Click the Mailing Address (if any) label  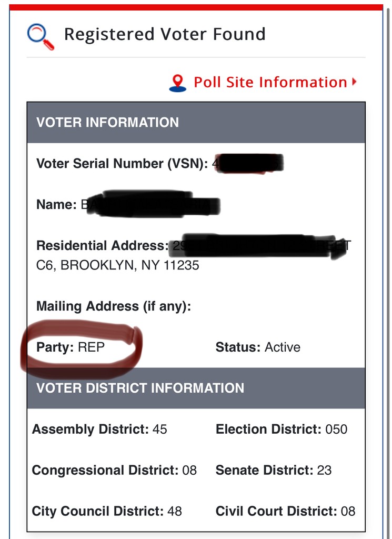point(113,306)
